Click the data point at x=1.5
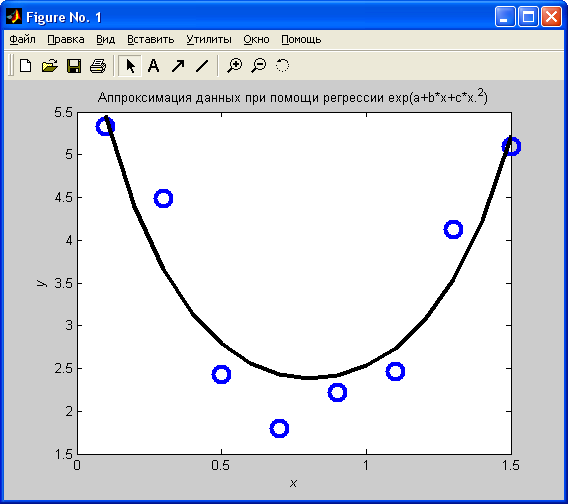Viewport: 568px width, 504px height. click(x=511, y=146)
